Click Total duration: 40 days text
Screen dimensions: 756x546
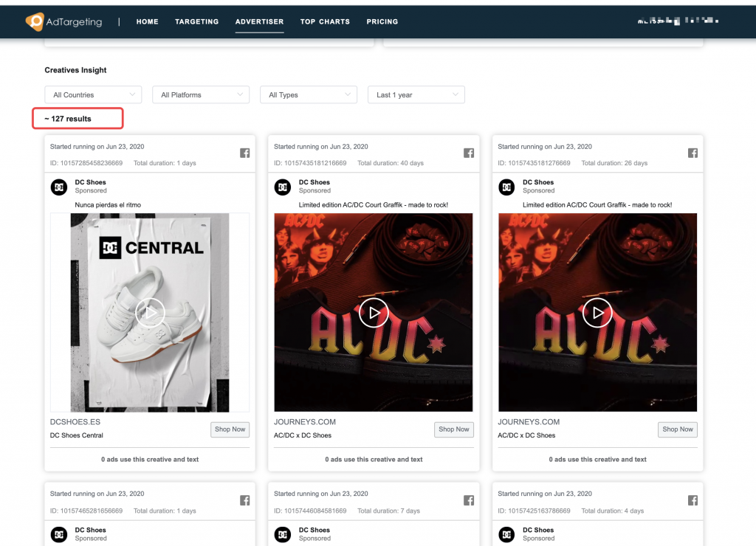coord(391,163)
